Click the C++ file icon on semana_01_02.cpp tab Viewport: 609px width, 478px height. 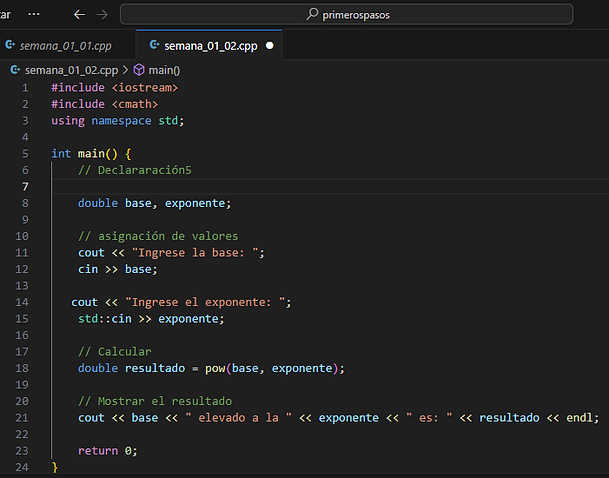point(154,46)
